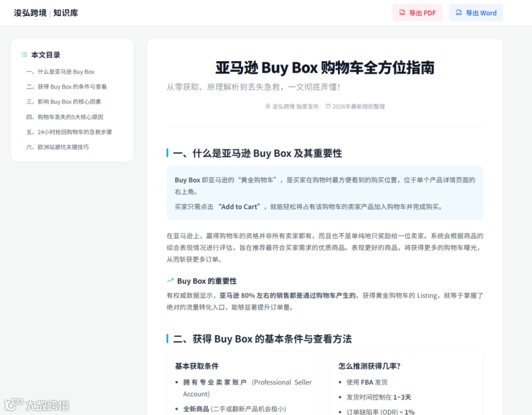Click the 本文目录 list icon
Image resolution: width=532 pixels, height=415 pixels.
[24, 54]
